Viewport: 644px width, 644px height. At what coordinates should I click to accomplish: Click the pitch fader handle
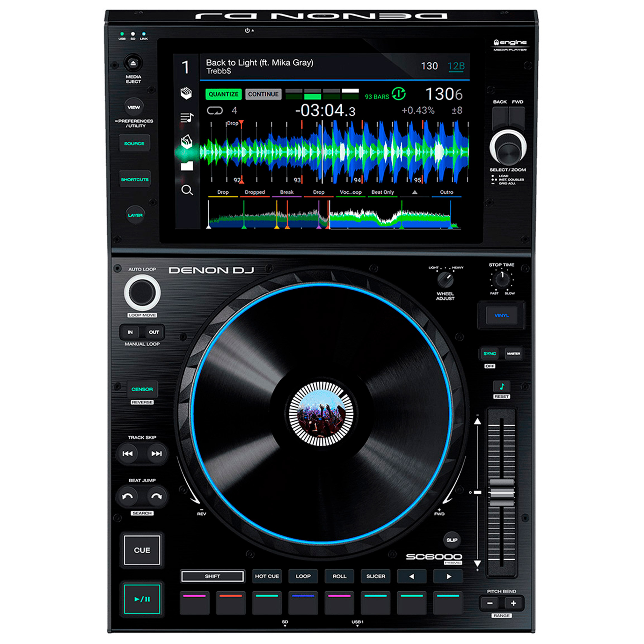[x=502, y=493]
